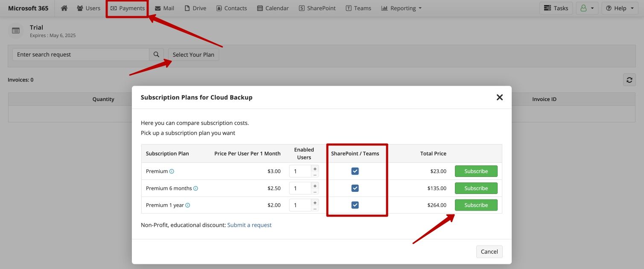
Task: Show info for Premium plan
Action: 172,171
